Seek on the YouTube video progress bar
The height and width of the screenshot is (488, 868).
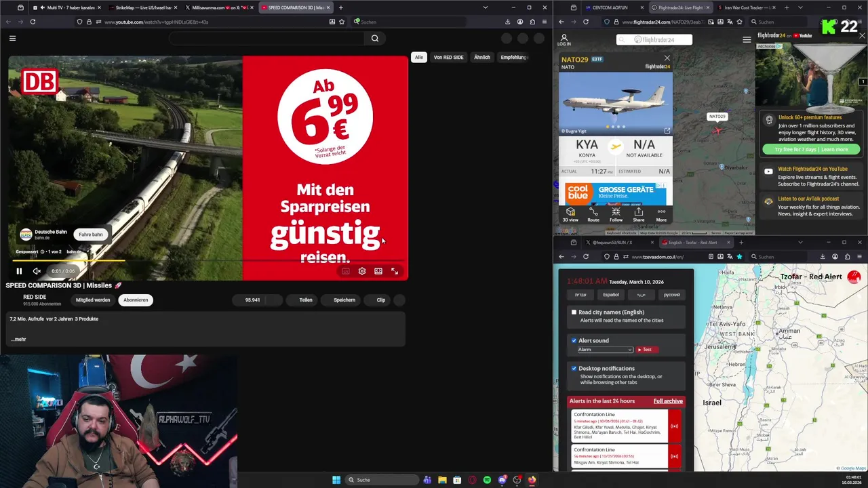pos(209,260)
